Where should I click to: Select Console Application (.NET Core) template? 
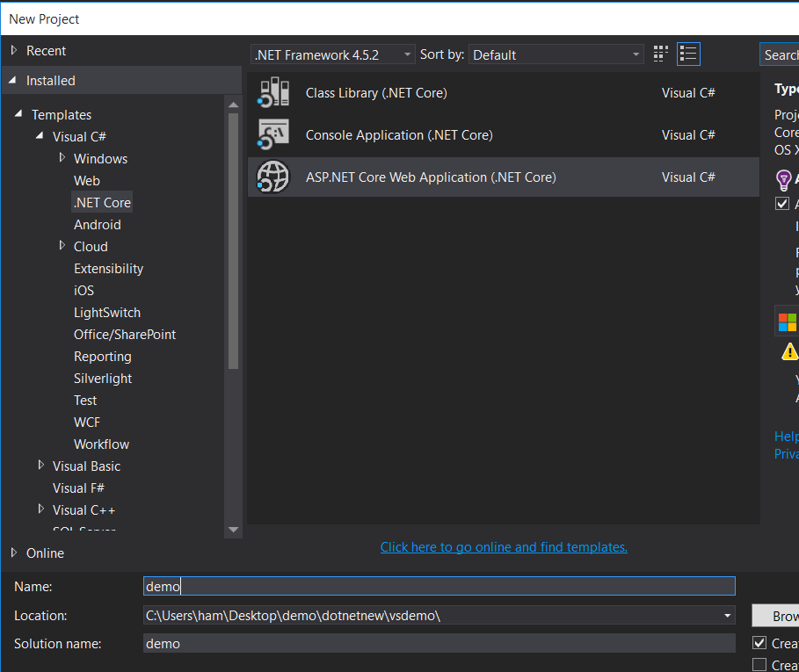pos(504,135)
